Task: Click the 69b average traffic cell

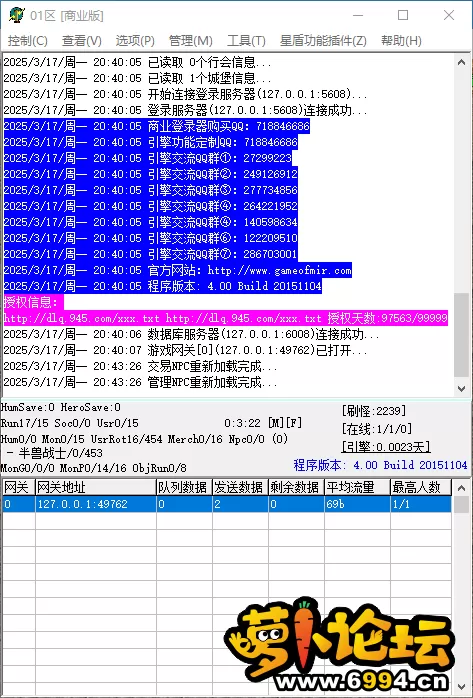Action: (357, 504)
